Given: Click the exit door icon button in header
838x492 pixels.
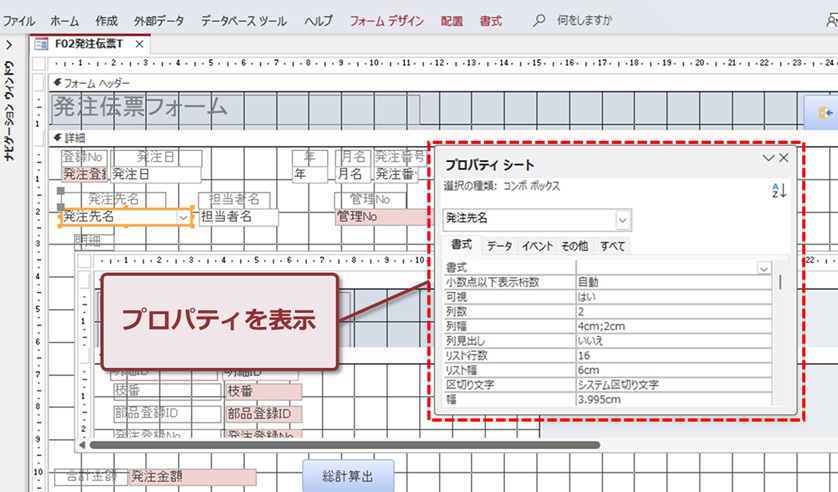Looking at the screenshot, I should click(821, 113).
